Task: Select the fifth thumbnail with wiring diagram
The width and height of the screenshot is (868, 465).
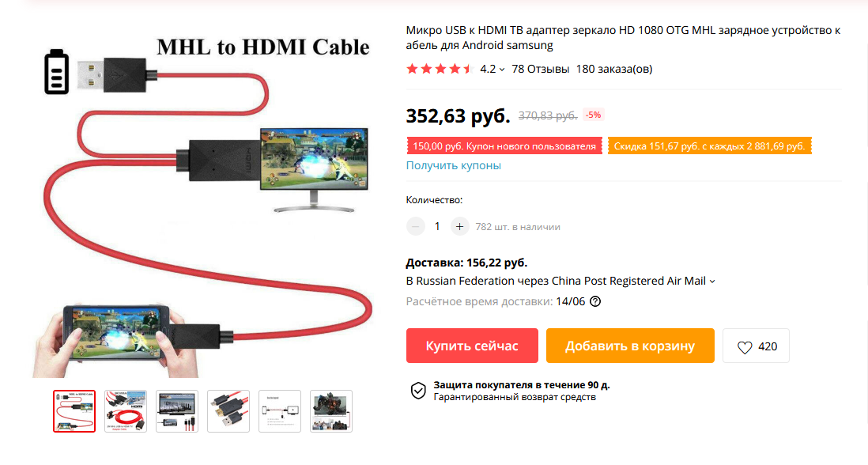Action: point(280,411)
